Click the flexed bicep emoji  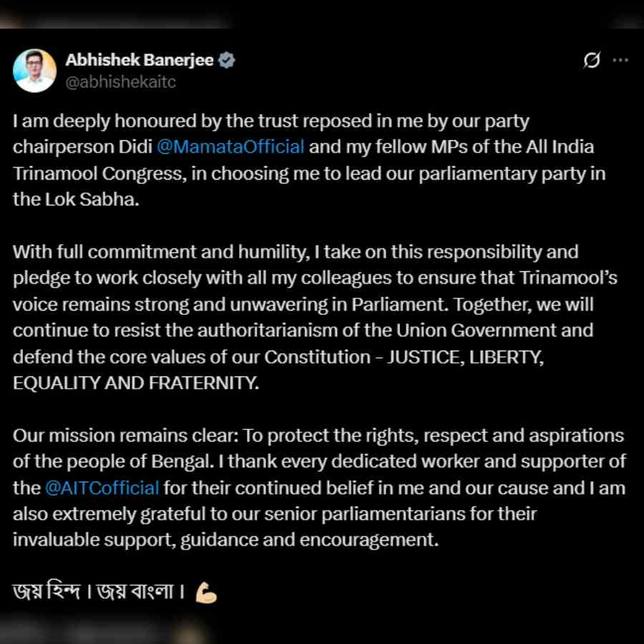(206, 591)
